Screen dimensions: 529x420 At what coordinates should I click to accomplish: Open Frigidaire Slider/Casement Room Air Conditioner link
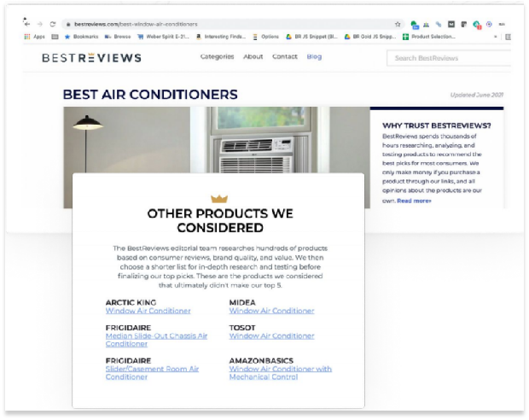coord(152,373)
